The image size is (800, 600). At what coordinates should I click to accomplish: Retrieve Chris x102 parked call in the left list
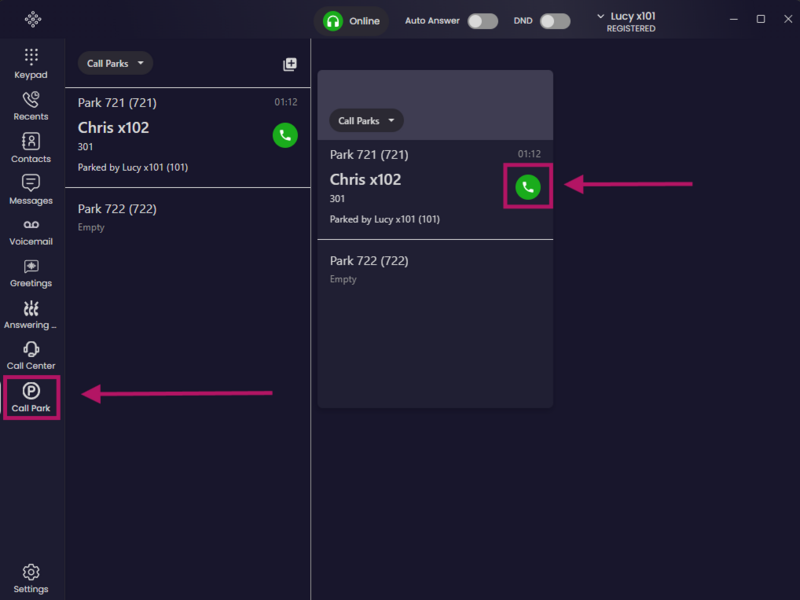coord(285,135)
